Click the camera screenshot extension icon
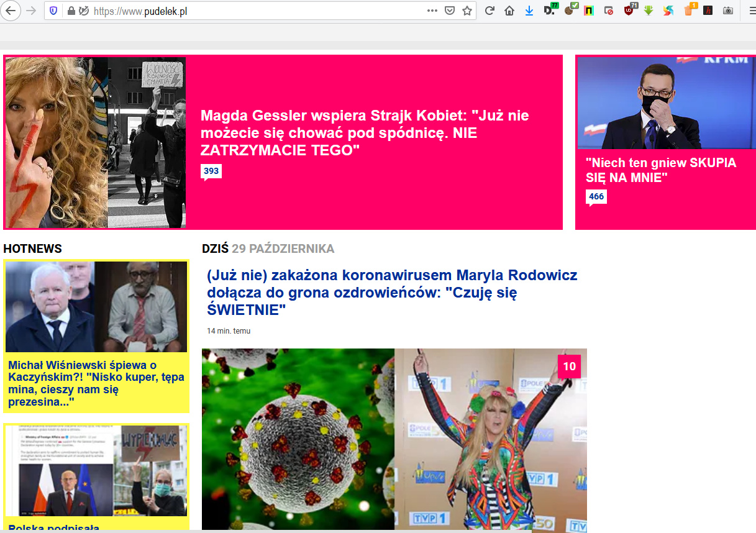The image size is (756, 533). pyautogui.click(x=728, y=11)
